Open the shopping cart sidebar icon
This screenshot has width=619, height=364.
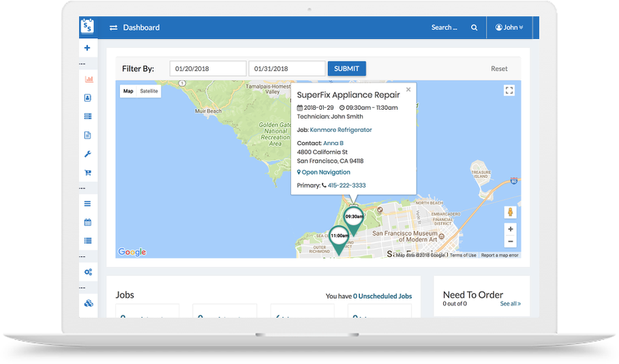pos(88,172)
